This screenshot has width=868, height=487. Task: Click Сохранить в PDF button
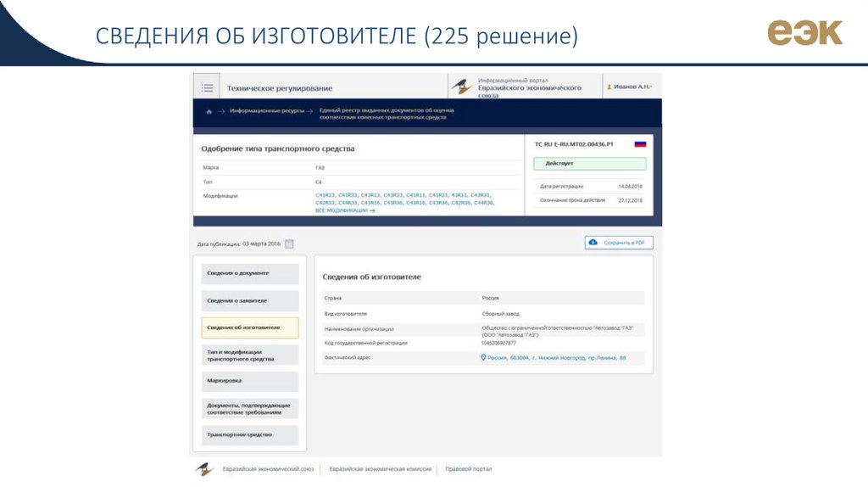click(619, 243)
